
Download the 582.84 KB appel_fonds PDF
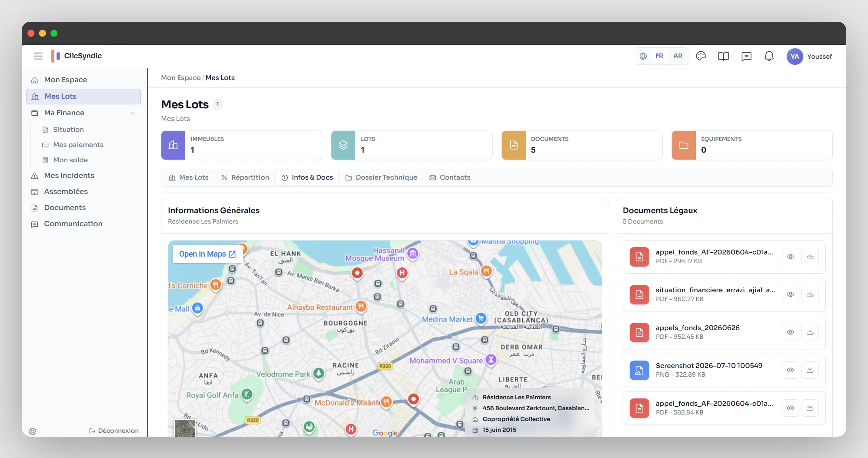coord(810,408)
